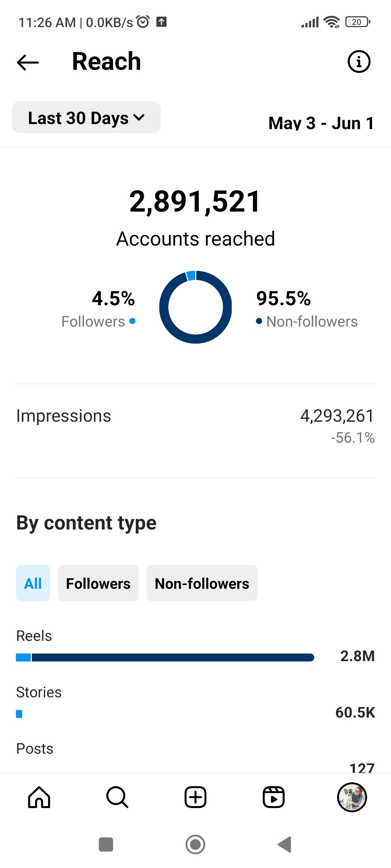The image size is (391, 868).
Task: Tap the Android recent apps square
Action: pyautogui.click(x=106, y=844)
